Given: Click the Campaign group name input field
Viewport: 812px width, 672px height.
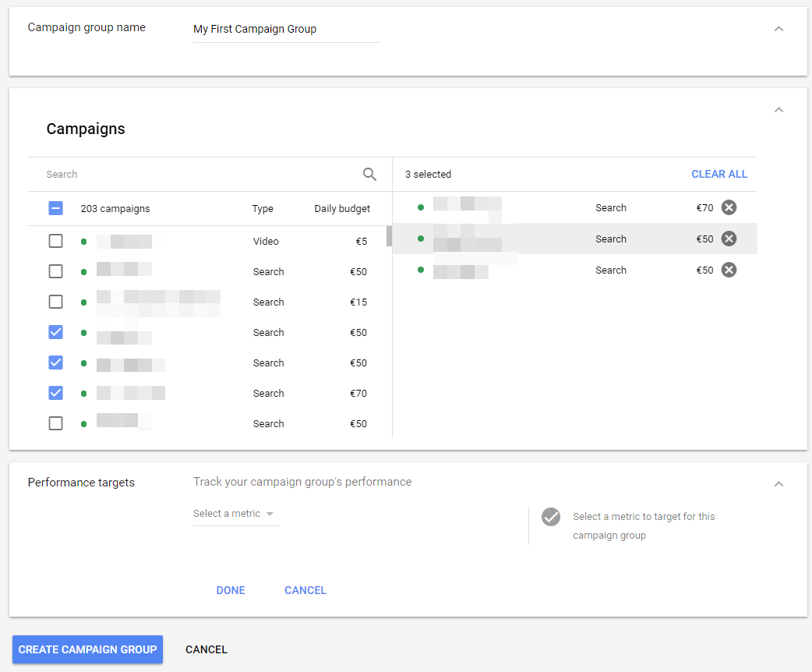Looking at the screenshot, I should [x=286, y=29].
